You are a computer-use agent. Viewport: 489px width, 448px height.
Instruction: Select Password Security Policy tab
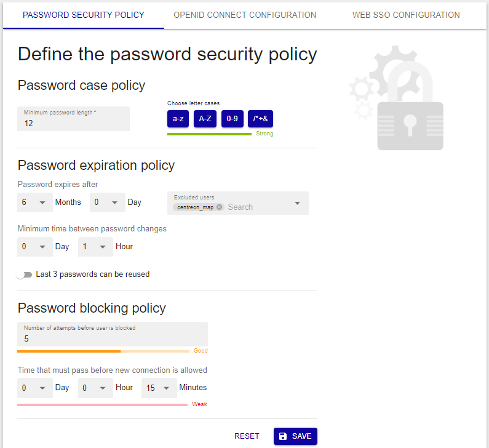coord(84,15)
